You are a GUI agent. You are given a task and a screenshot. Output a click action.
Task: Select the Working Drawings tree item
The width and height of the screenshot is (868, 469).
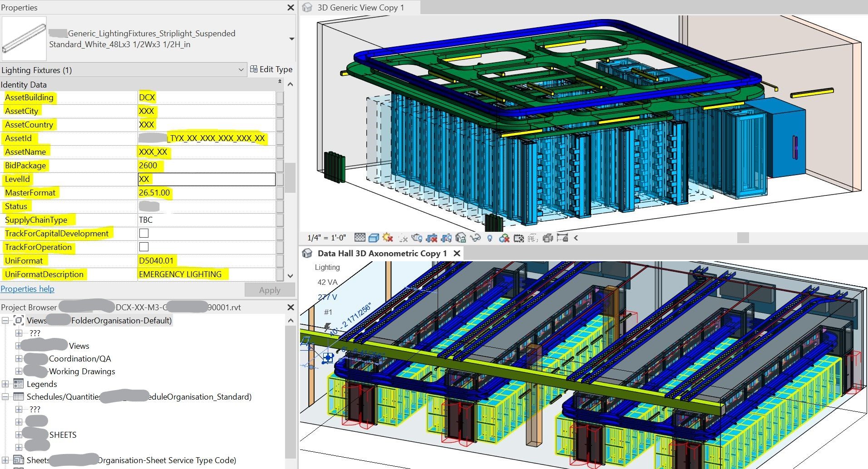tap(82, 371)
